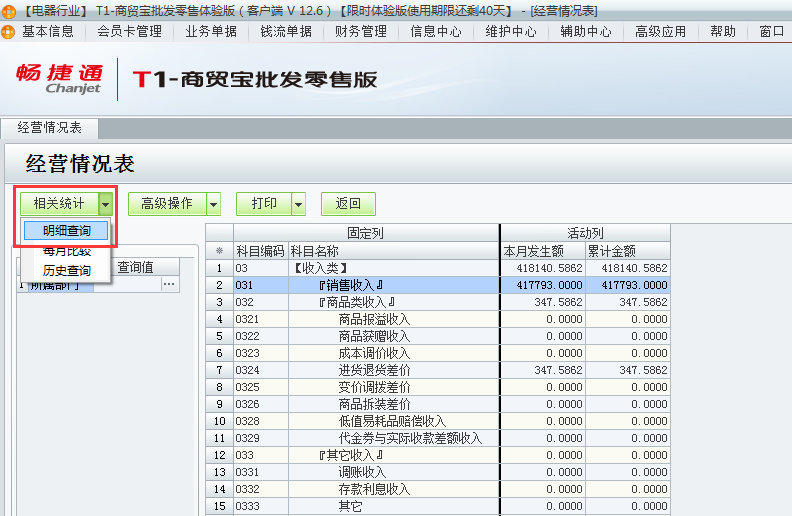Screen dimensions: 792x516
Task: Select the 『其它收入』 row
Action: click(x=438, y=455)
